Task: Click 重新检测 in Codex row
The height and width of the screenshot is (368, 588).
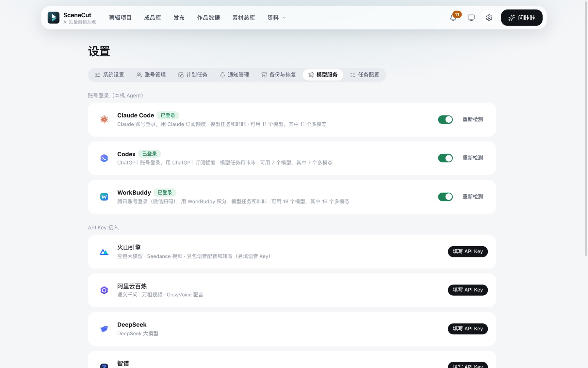Action: point(473,158)
